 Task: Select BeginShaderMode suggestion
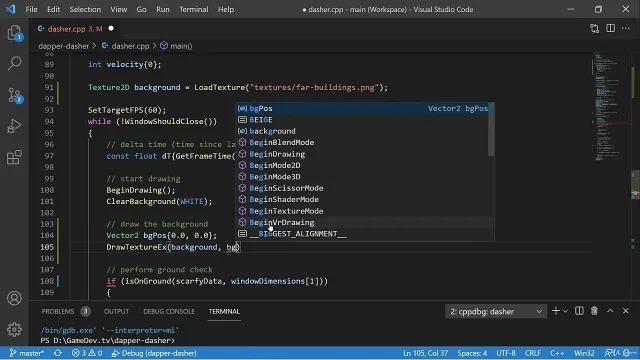363,200
